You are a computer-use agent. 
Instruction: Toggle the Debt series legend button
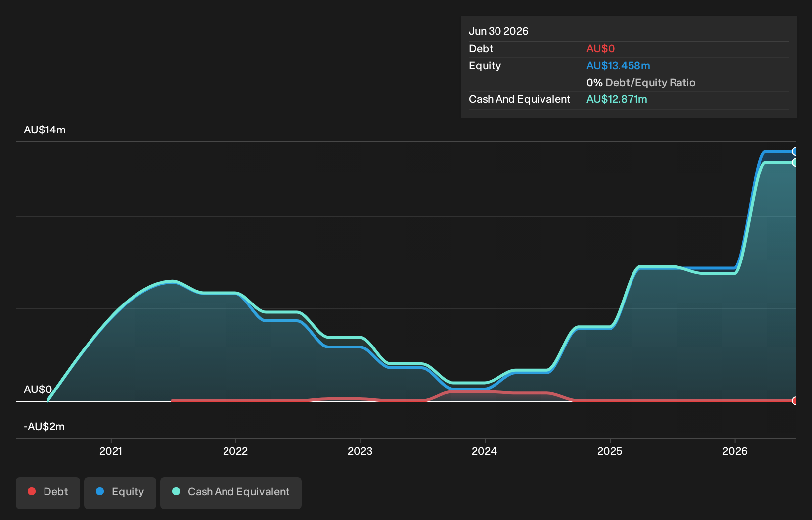pyautogui.click(x=48, y=493)
